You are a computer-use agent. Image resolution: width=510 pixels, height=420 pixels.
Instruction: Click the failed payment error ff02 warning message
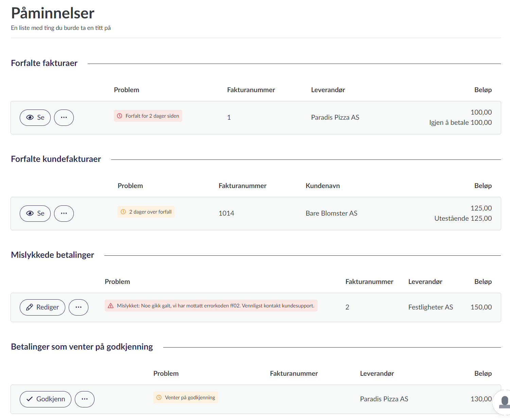[x=211, y=306]
